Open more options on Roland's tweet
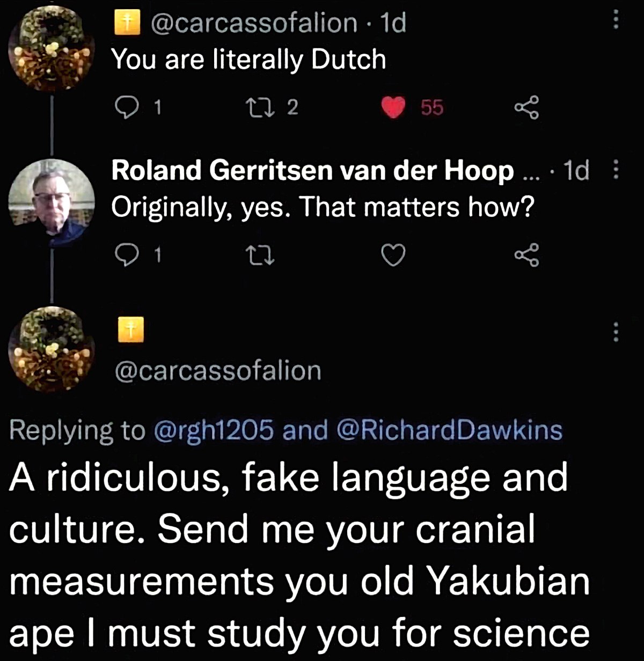The width and height of the screenshot is (644, 661). click(x=616, y=171)
